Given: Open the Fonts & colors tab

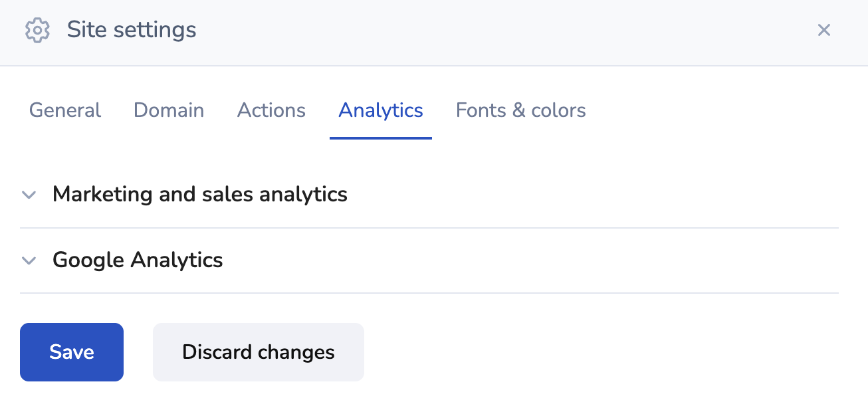Looking at the screenshot, I should 520,110.
